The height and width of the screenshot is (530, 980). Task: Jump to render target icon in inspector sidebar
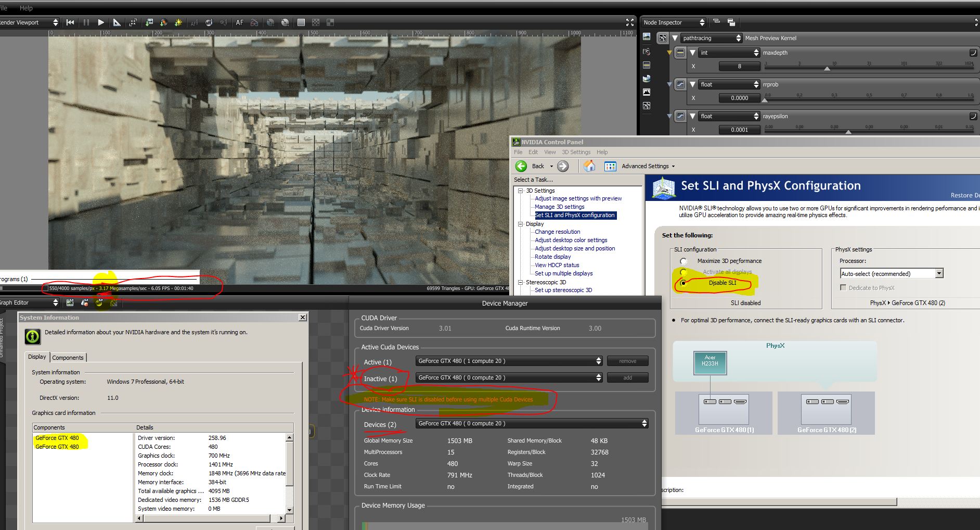coord(647,36)
